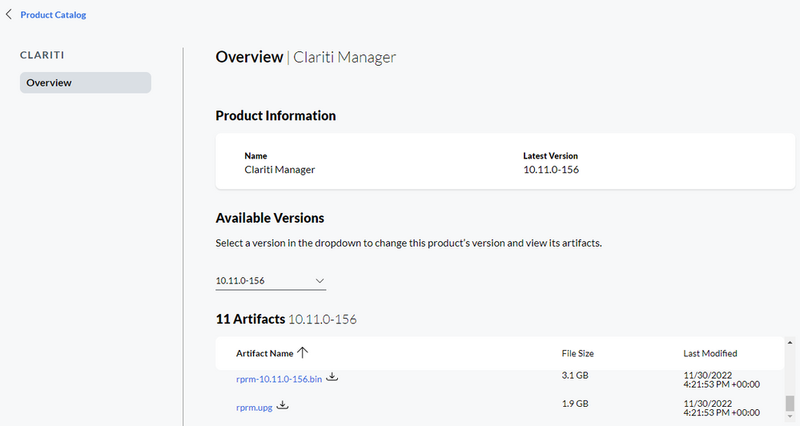
Task: Click the Latest Version value 10.11.0-156
Action: point(551,169)
